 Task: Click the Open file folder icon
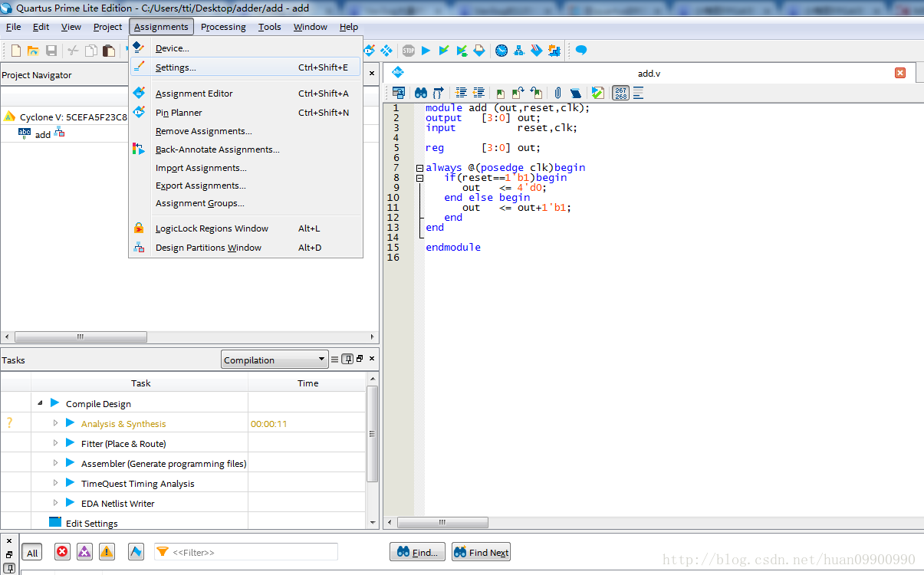click(x=33, y=51)
